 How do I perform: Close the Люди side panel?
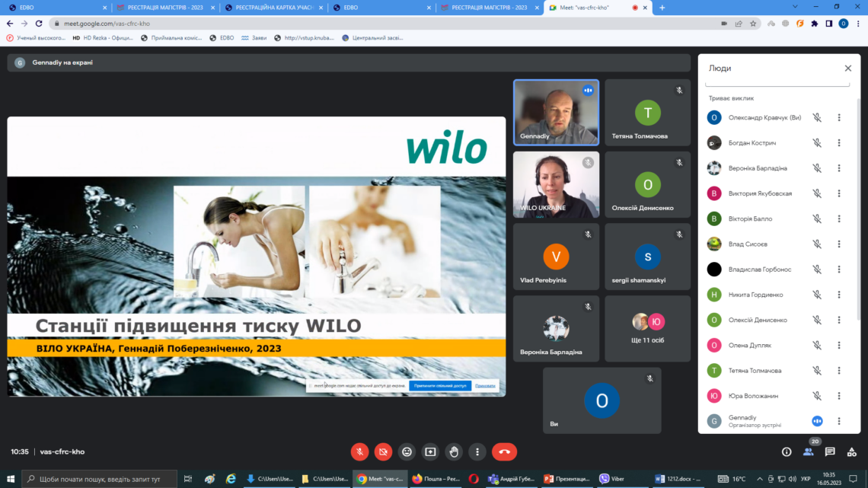pyautogui.click(x=848, y=68)
